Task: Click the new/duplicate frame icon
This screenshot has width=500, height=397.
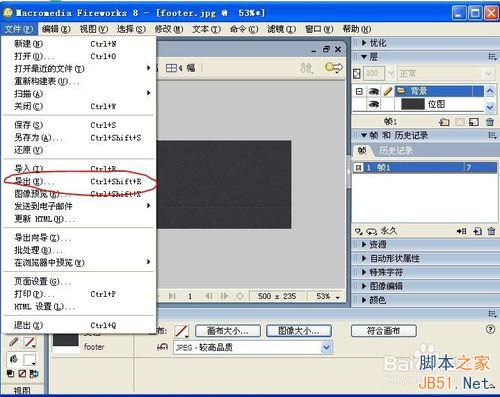Action: click(x=477, y=231)
